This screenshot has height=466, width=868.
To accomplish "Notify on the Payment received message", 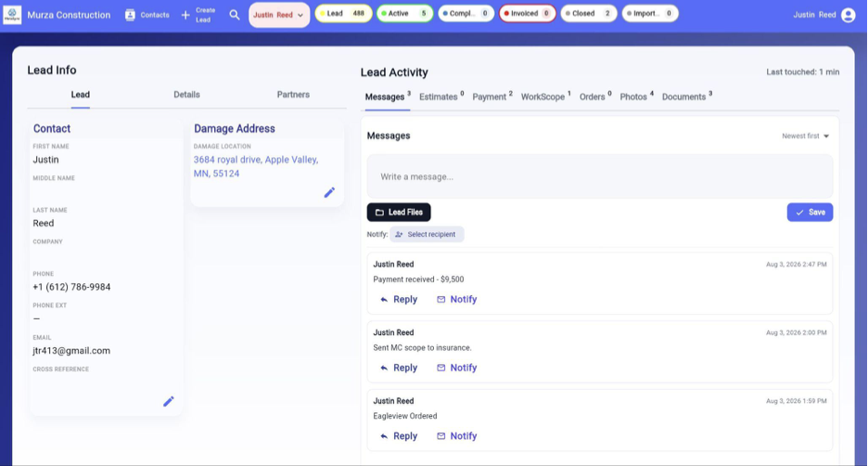I will point(456,299).
